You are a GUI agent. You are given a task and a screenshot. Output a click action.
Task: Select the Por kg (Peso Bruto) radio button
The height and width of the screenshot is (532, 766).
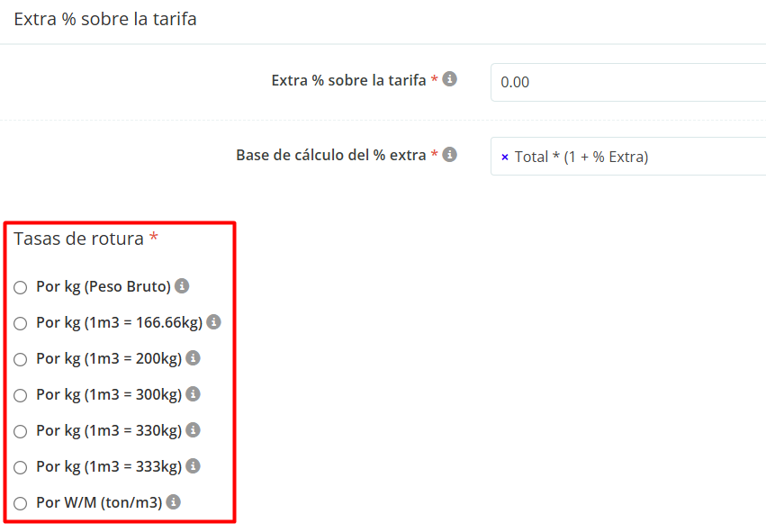(21, 288)
